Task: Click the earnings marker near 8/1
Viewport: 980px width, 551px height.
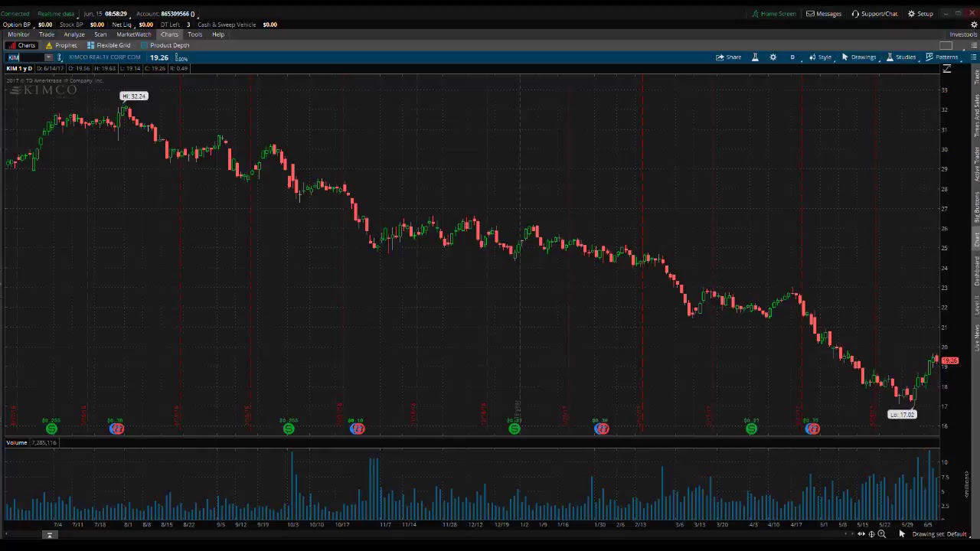Action: click(116, 429)
